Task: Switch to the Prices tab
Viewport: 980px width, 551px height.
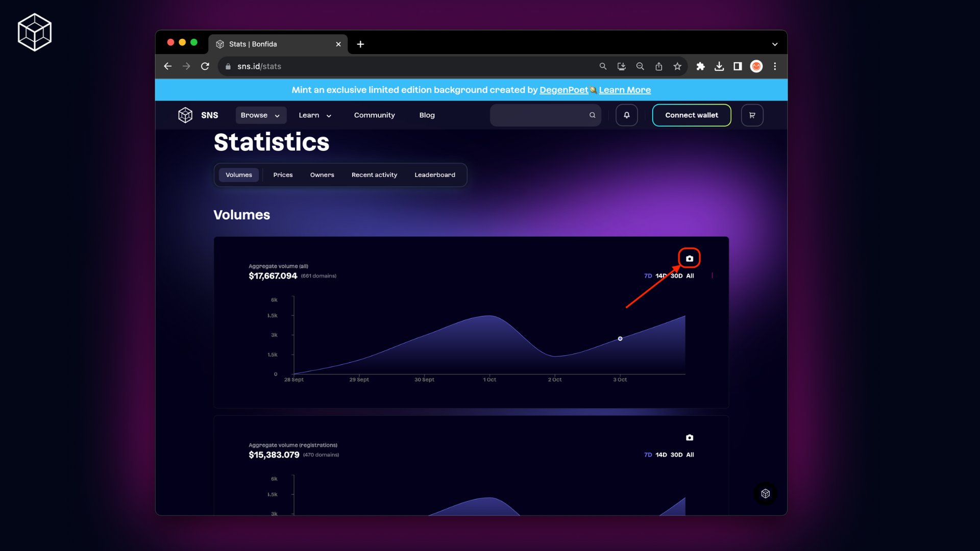Action: 283,175
